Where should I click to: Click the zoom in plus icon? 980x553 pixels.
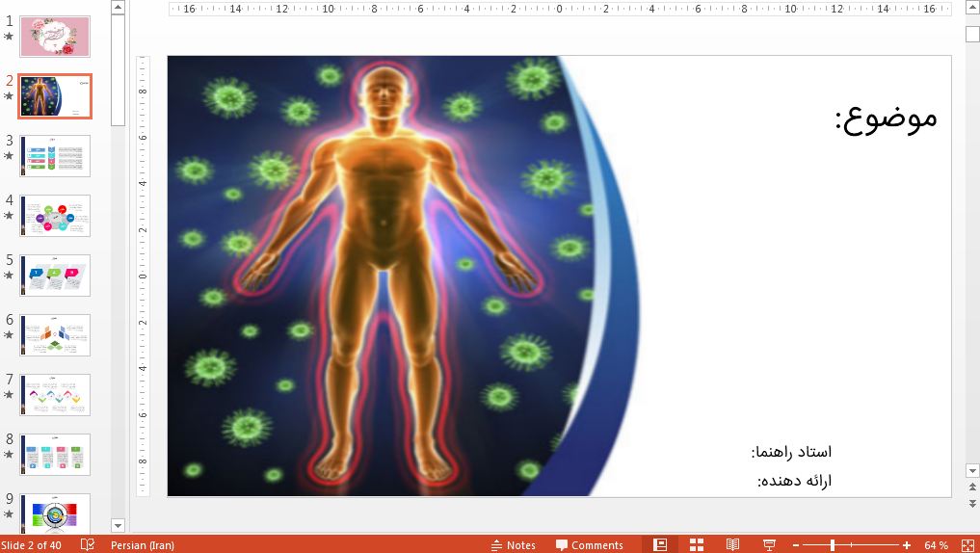tap(907, 545)
